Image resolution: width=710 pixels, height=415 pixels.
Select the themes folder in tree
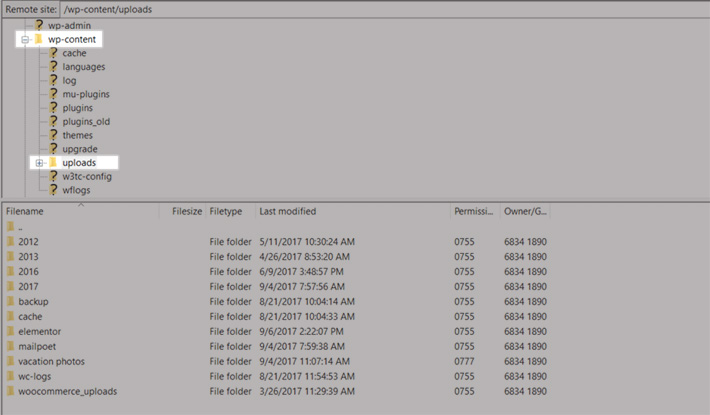(77, 135)
